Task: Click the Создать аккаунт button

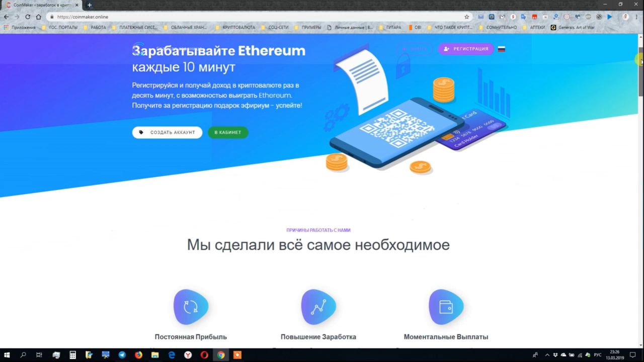Action: coord(168,132)
